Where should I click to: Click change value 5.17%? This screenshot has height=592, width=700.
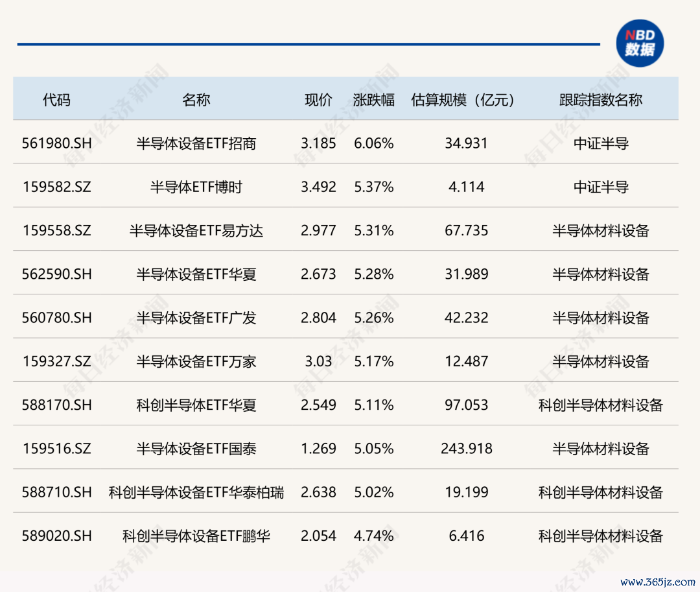(x=374, y=361)
